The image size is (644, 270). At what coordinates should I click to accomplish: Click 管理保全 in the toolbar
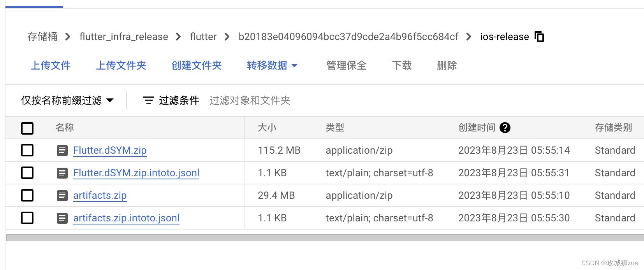[x=346, y=65]
